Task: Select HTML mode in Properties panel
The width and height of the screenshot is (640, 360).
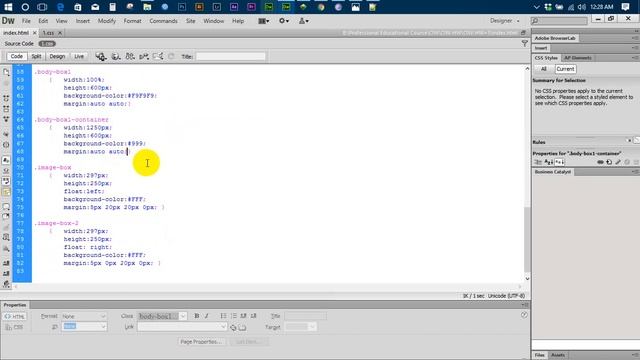Action: [15, 316]
